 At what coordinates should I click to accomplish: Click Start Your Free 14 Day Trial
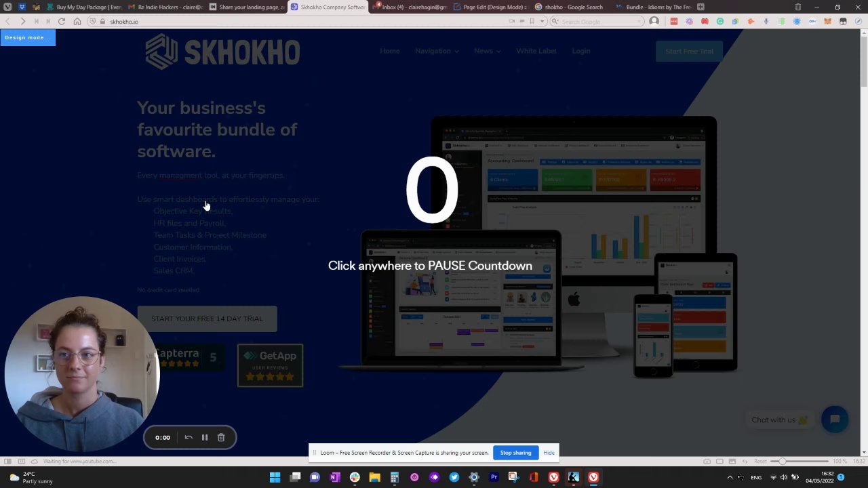(x=207, y=319)
